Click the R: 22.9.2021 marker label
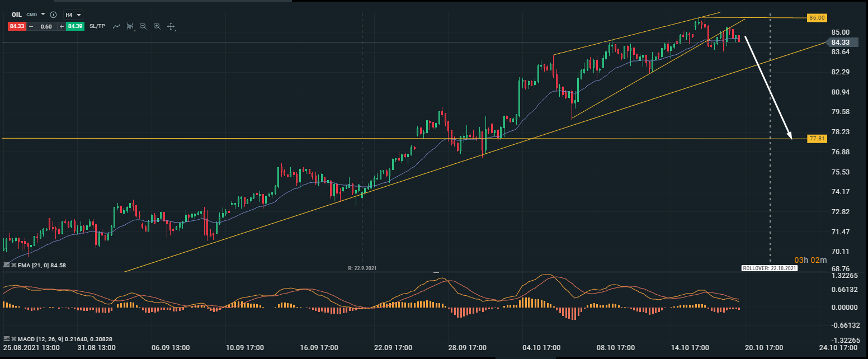 [362, 268]
